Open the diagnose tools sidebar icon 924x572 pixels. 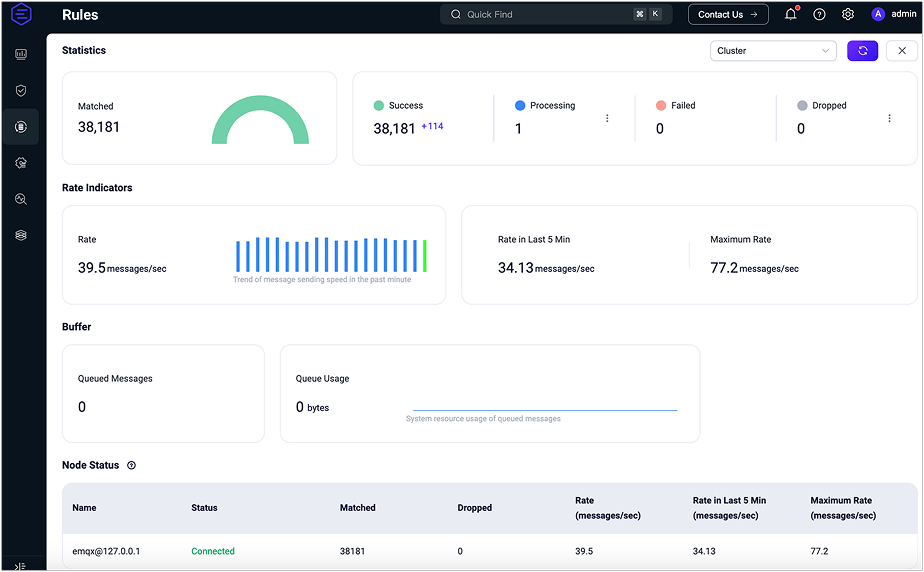pos(21,199)
